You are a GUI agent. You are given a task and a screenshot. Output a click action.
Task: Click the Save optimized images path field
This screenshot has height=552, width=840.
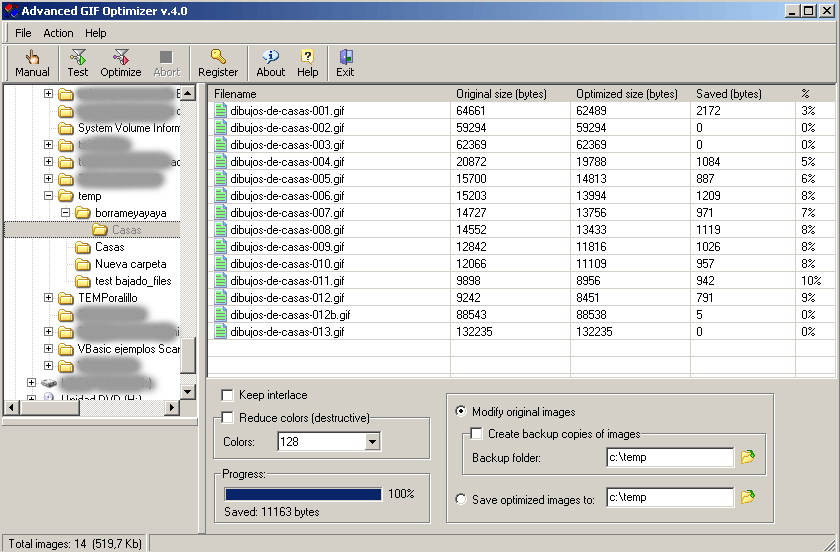tap(670, 497)
